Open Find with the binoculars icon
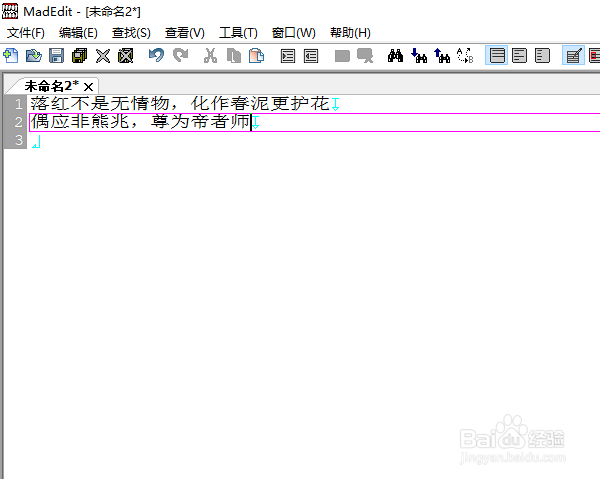600x479 pixels. point(395,56)
